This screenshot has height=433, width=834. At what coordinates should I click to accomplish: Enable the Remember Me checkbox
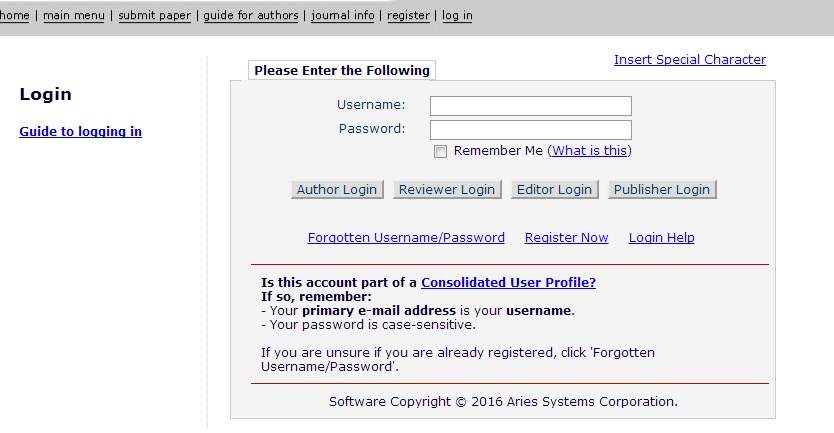pyautogui.click(x=440, y=152)
